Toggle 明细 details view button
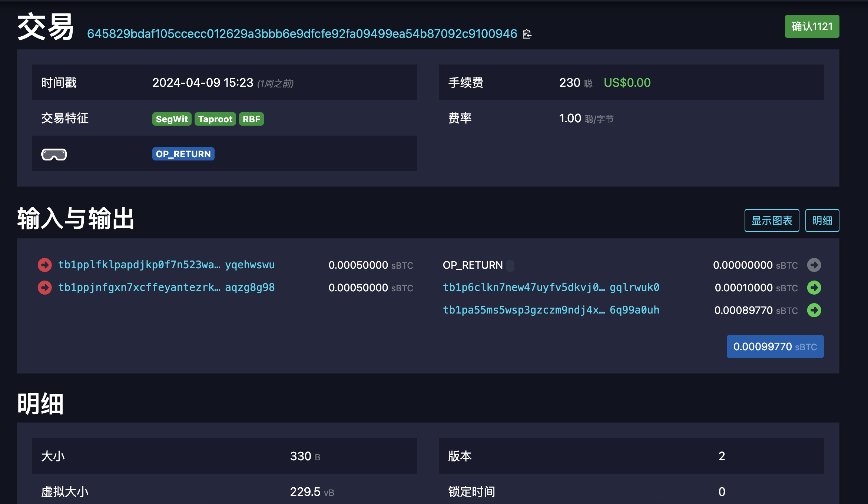The width and height of the screenshot is (868, 504). 822,220
